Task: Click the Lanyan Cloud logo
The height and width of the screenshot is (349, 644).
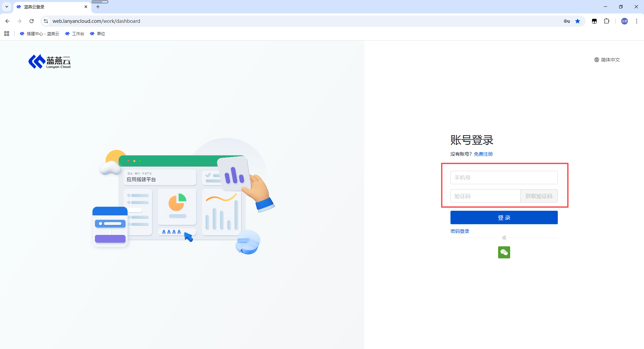Action: [x=50, y=61]
